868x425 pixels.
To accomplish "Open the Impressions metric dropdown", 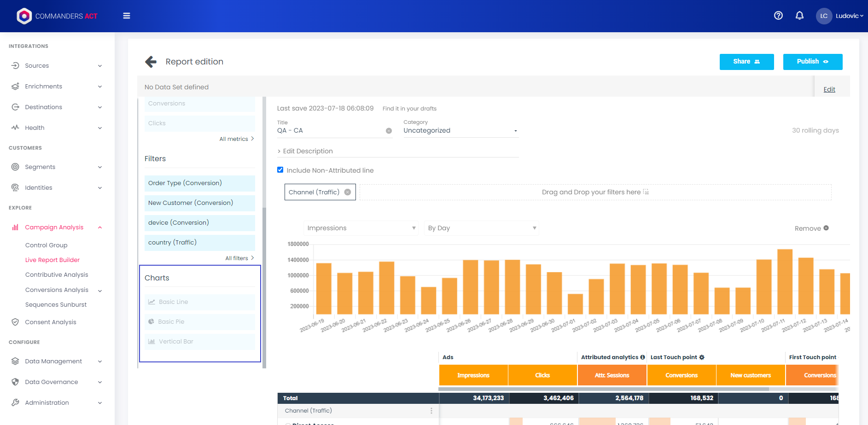I will pos(361,228).
